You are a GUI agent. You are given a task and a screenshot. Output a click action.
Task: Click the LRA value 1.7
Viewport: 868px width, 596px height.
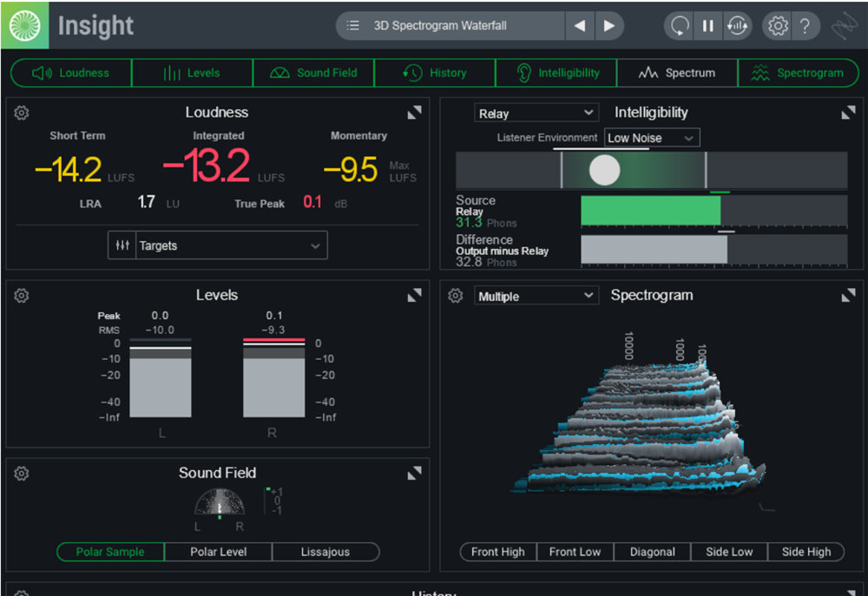(146, 202)
